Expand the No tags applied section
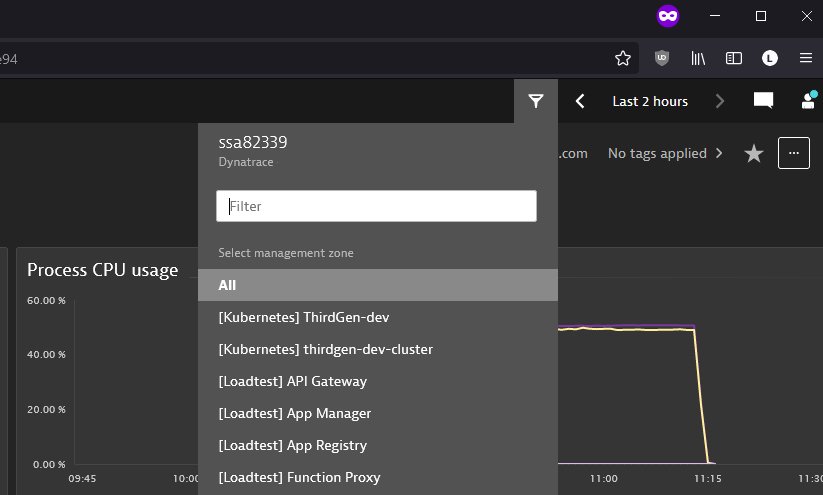 (665, 153)
